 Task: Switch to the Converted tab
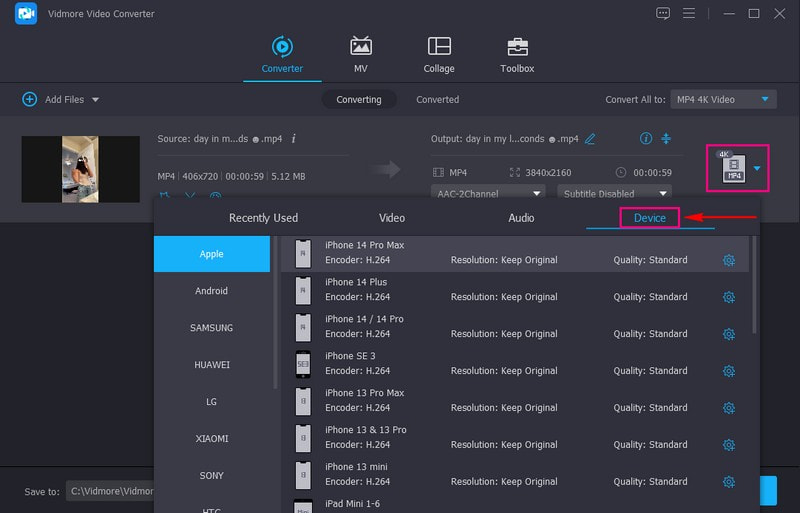pos(437,99)
